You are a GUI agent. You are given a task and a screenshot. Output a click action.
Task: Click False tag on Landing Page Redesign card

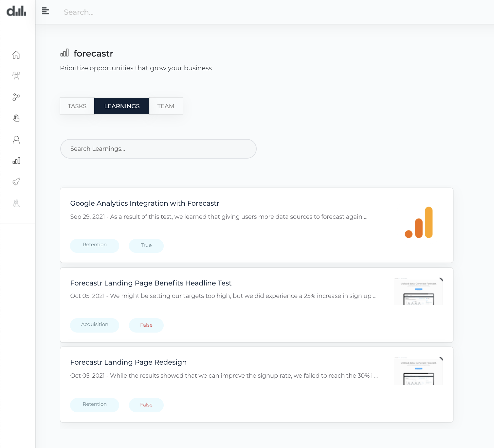[146, 405]
